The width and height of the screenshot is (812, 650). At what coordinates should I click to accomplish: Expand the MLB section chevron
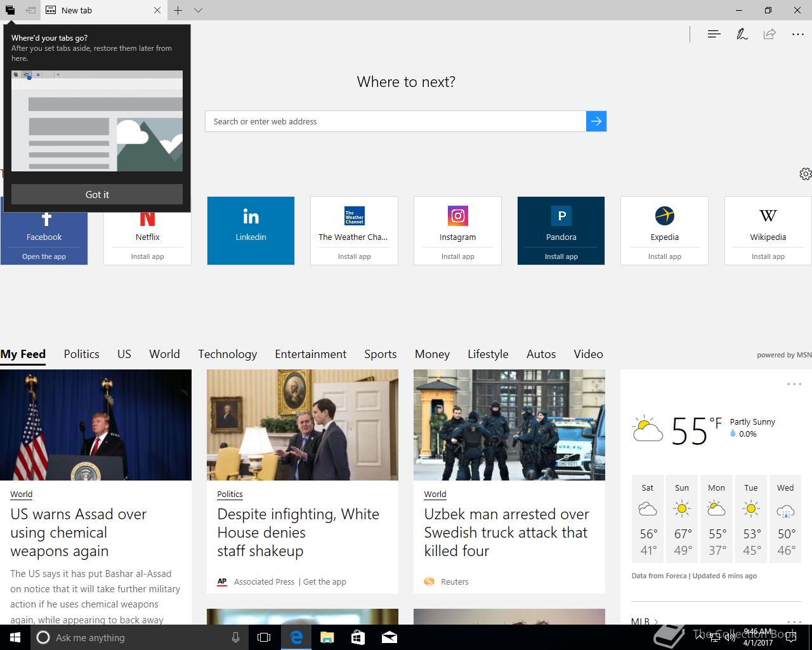point(656,621)
